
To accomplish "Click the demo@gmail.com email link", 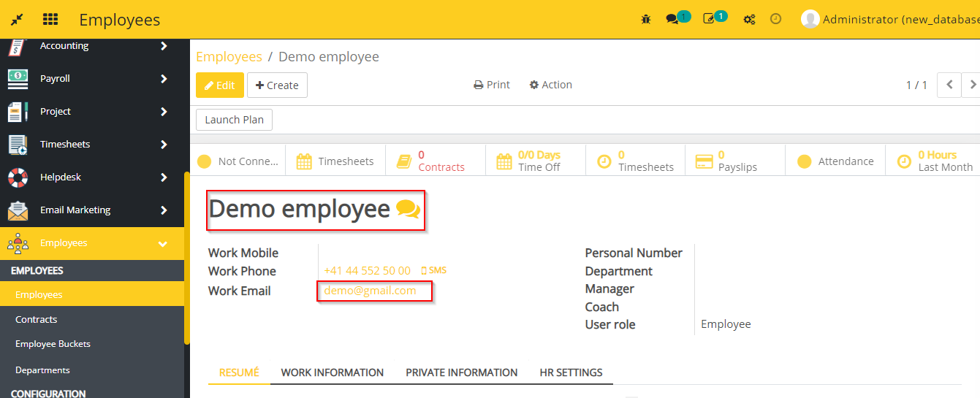I will point(370,291).
